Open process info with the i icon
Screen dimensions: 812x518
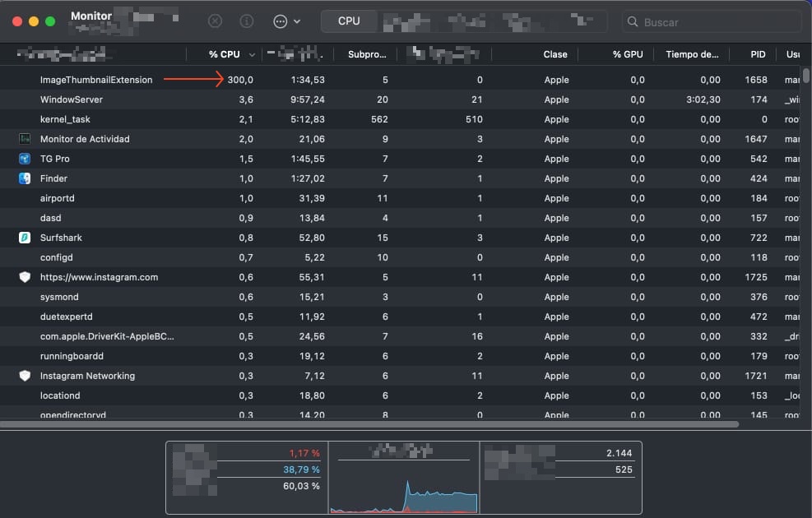(x=246, y=21)
